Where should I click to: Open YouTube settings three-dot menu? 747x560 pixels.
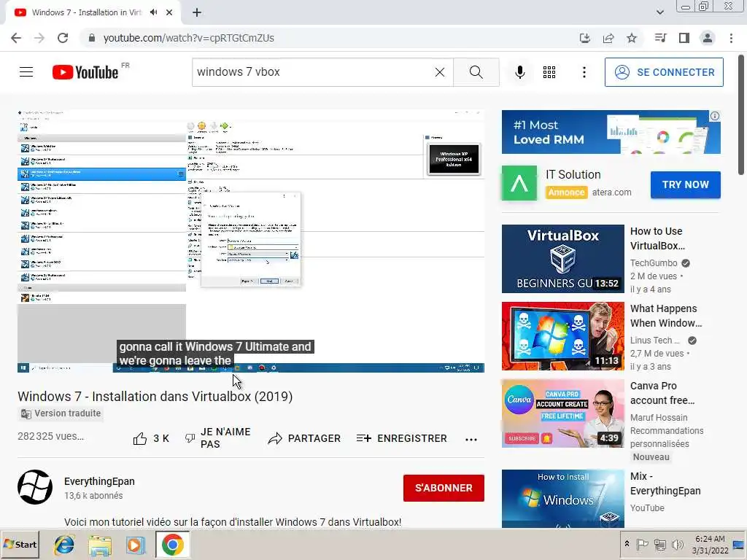tap(584, 72)
